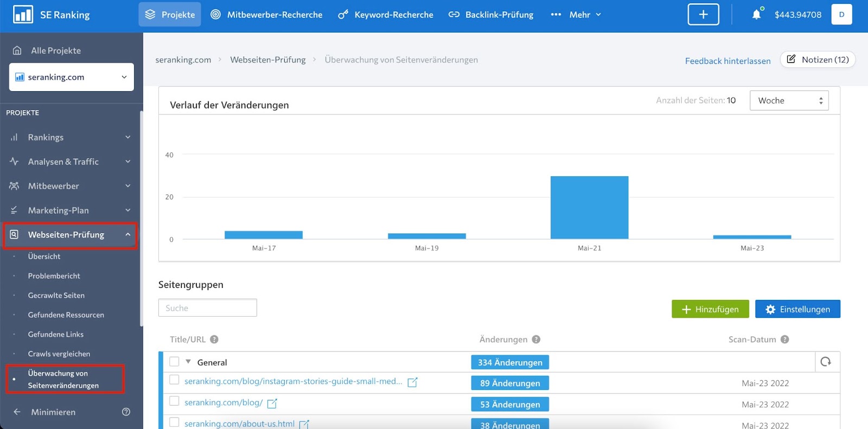The image size is (868, 429).
Task: Click the 334 Änderungen badge
Action: tap(510, 362)
